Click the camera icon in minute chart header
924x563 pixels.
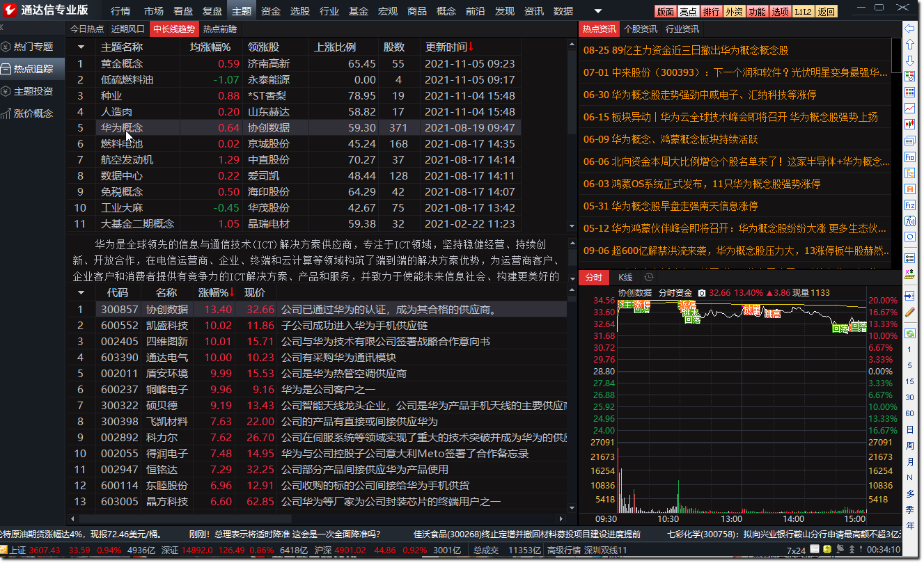point(702,293)
